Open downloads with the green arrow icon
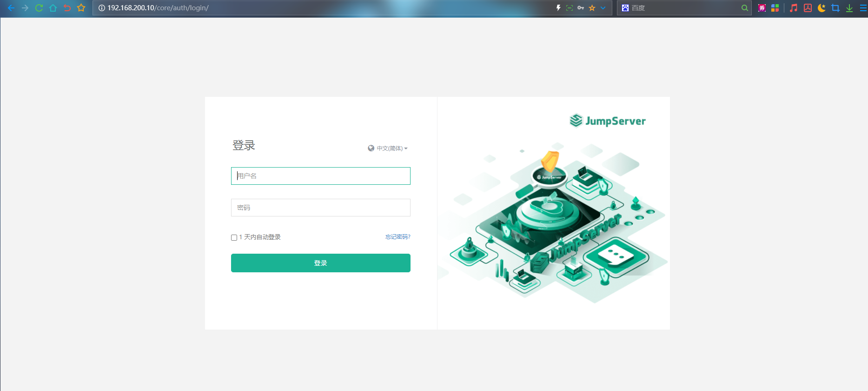Viewport: 868px width, 391px height. 849,8
